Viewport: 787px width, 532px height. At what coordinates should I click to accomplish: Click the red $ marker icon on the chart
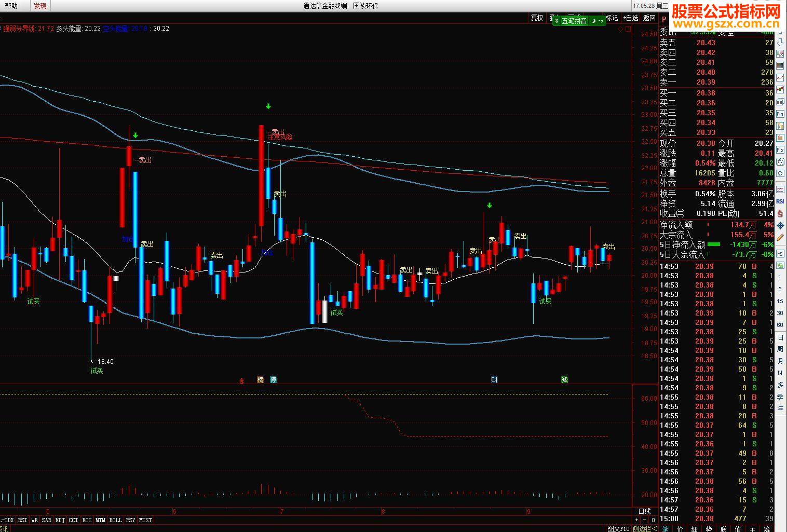click(241, 380)
